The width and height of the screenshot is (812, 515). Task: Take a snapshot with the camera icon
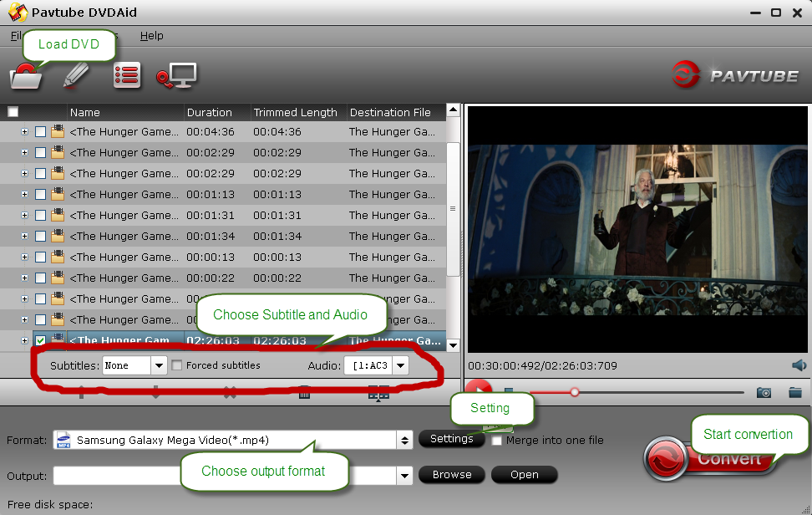click(764, 393)
